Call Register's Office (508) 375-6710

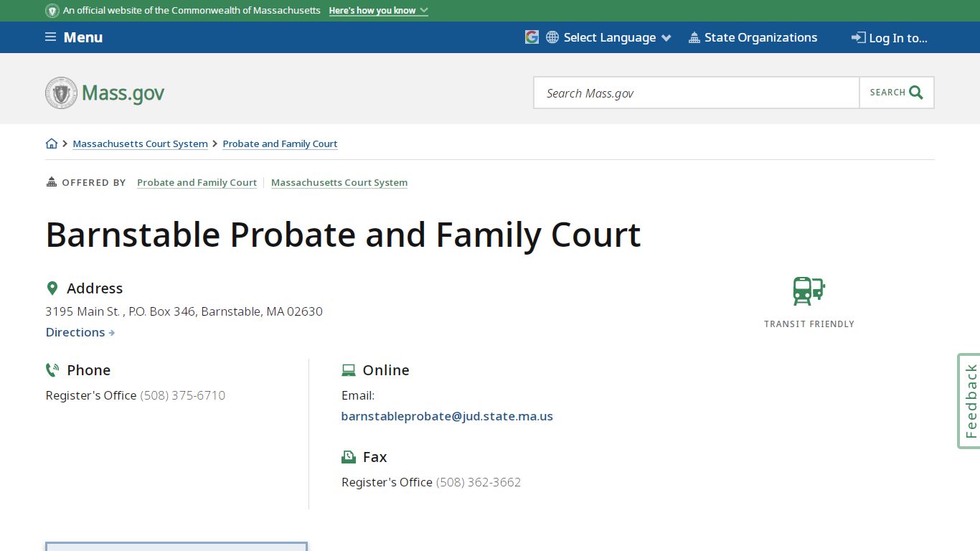pos(182,395)
